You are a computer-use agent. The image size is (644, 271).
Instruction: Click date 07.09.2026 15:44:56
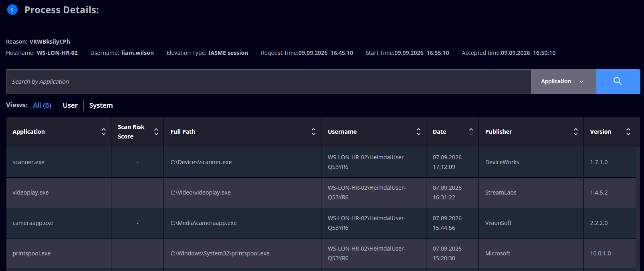click(447, 223)
